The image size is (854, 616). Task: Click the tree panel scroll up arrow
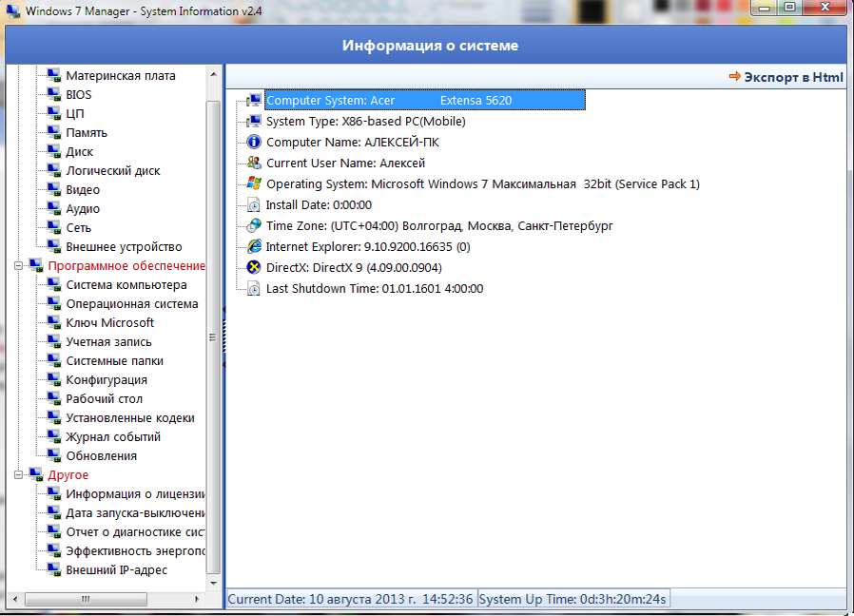pos(213,74)
